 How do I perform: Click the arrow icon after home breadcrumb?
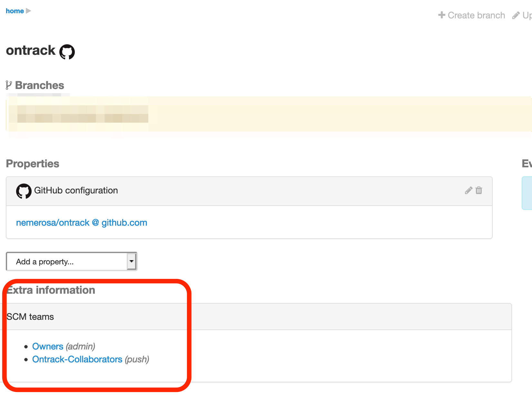(28, 11)
